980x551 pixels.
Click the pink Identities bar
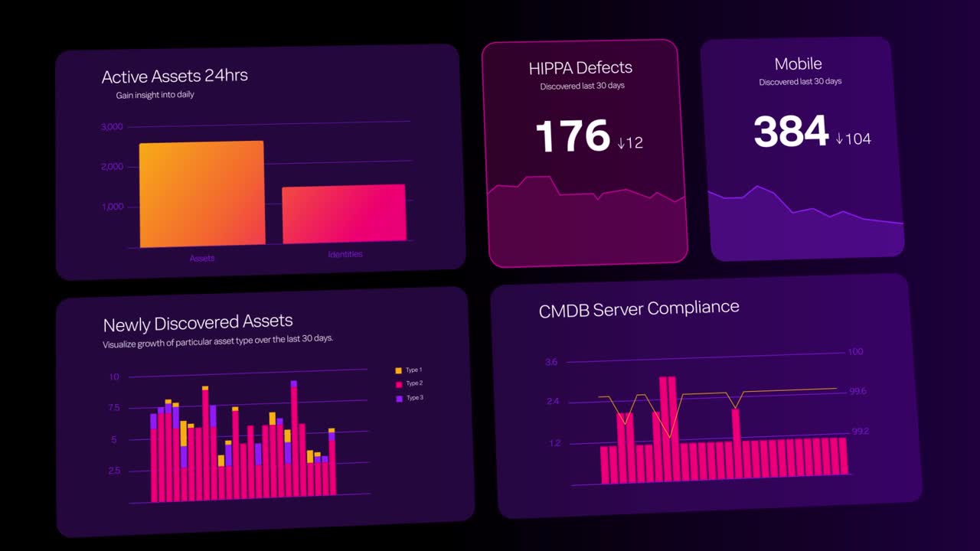click(344, 214)
